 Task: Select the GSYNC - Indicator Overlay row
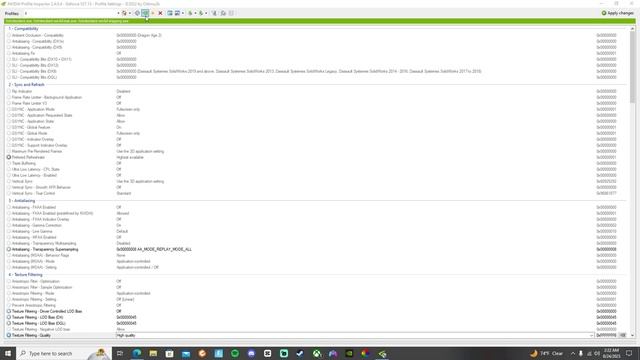tap(317, 139)
